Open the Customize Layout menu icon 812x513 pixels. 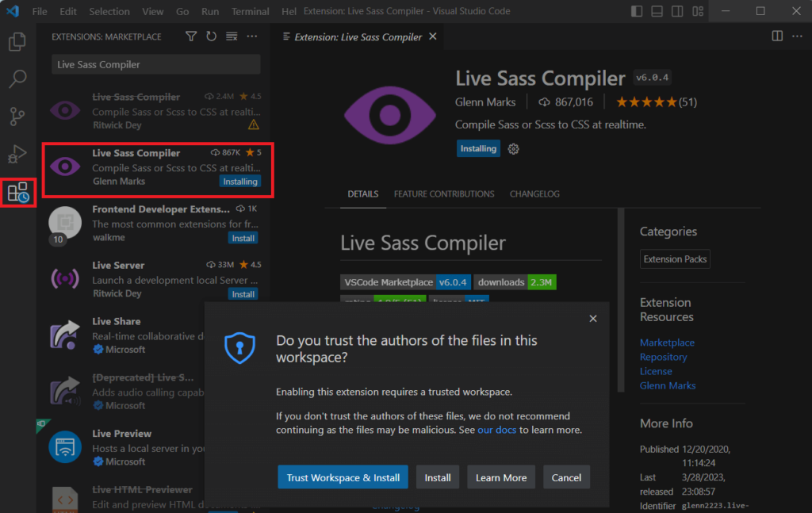coord(697,11)
